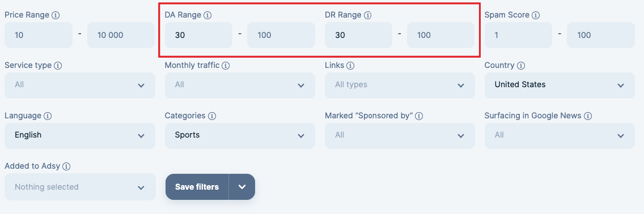The height and width of the screenshot is (214, 644).
Task: Open the Country dropdown showing United States
Action: click(x=560, y=85)
